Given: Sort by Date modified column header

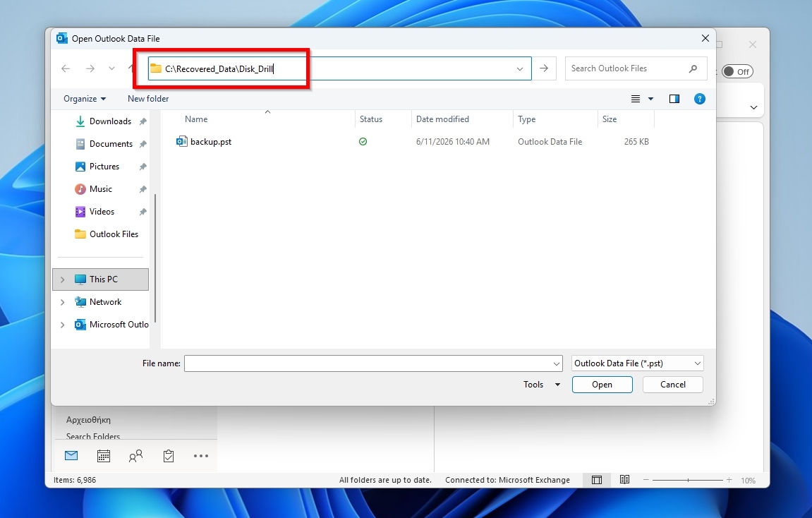Looking at the screenshot, I should tap(442, 119).
